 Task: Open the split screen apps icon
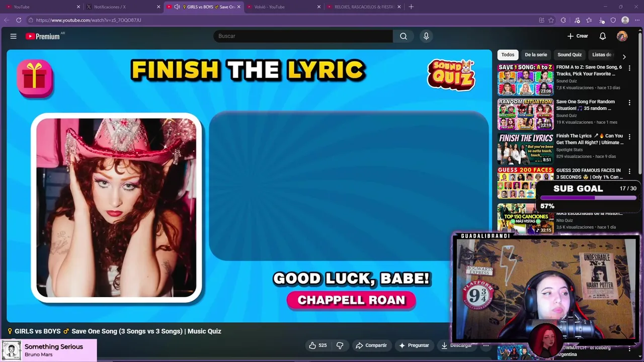[541, 20]
